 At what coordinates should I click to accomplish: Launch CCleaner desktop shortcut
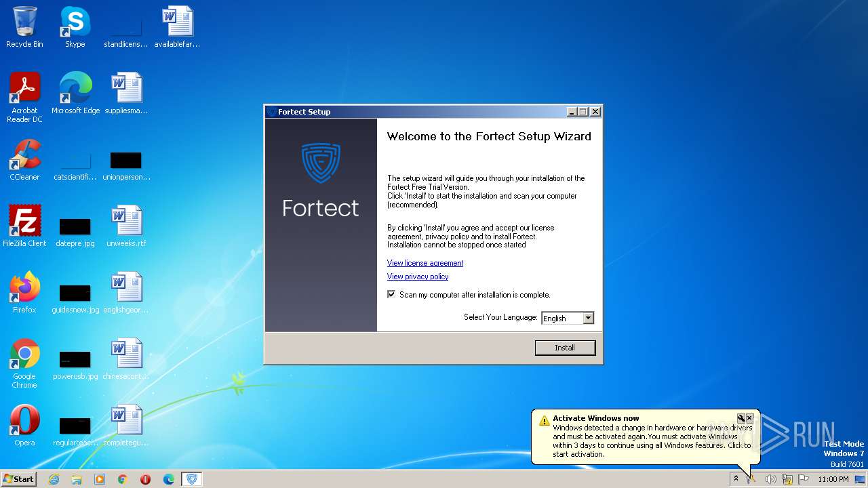24,160
